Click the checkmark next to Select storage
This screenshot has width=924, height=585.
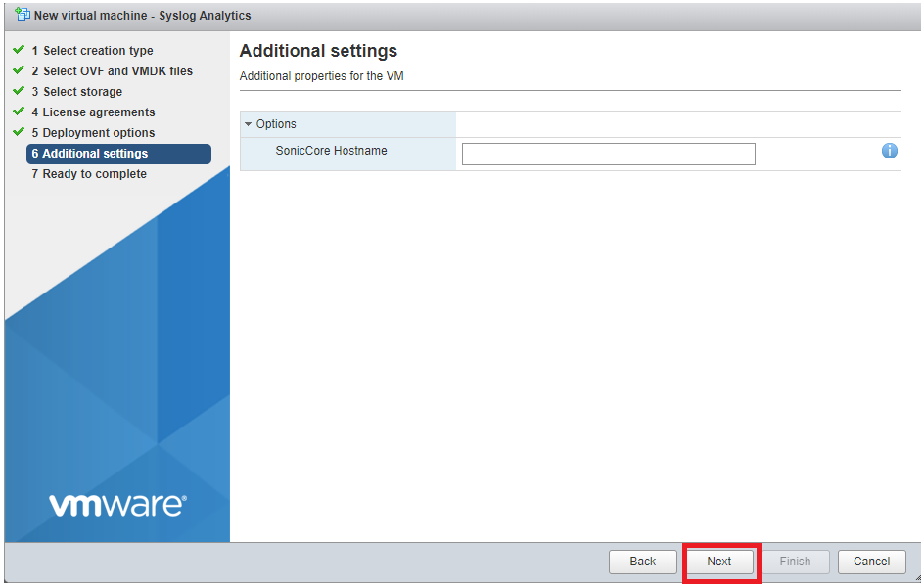18,91
